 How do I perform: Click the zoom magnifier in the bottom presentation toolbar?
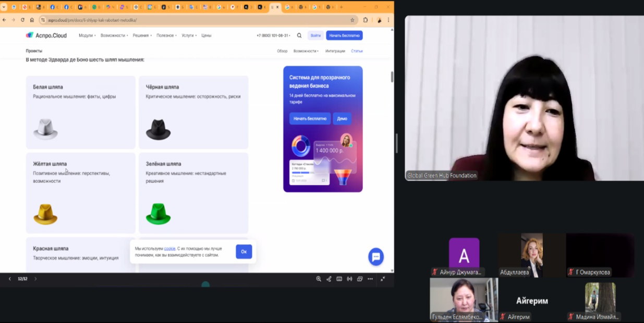tap(319, 279)
